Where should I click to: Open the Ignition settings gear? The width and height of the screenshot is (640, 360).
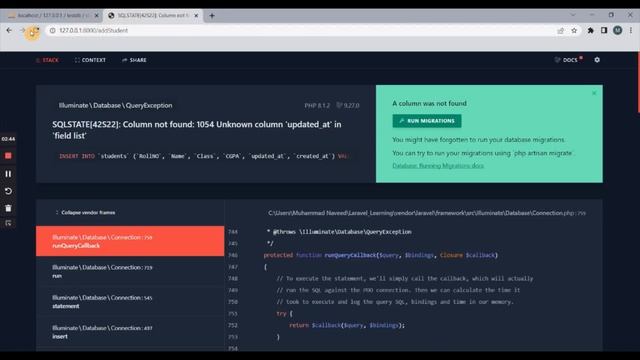click(x=597, y=60)
